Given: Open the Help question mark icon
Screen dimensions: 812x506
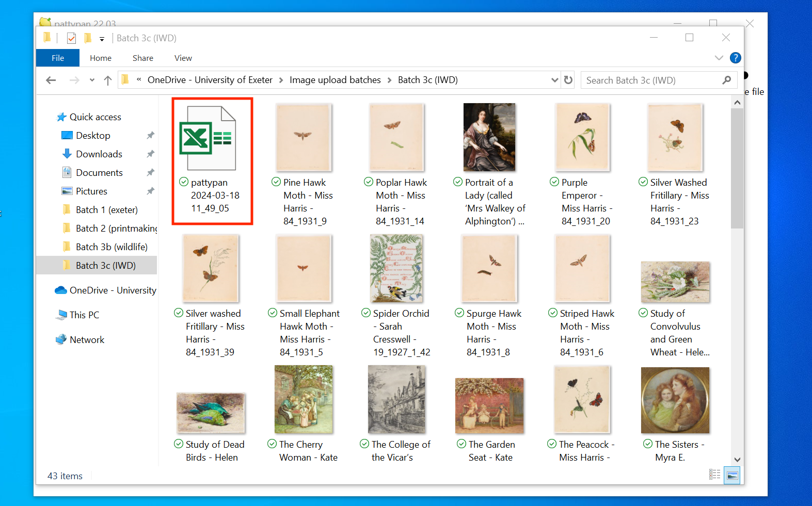Looking at the screenshot, I should (x=736, y=58).
